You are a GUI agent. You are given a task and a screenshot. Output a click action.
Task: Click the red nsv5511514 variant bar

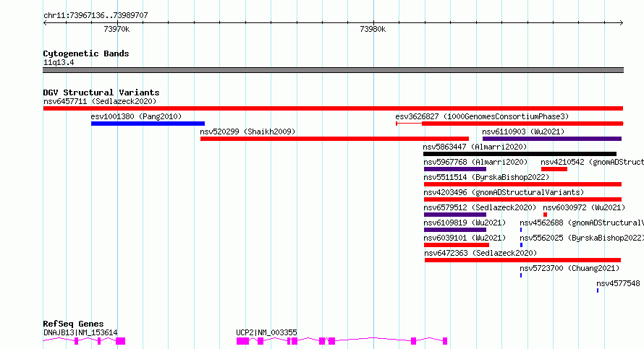click(x=522, y=184)
